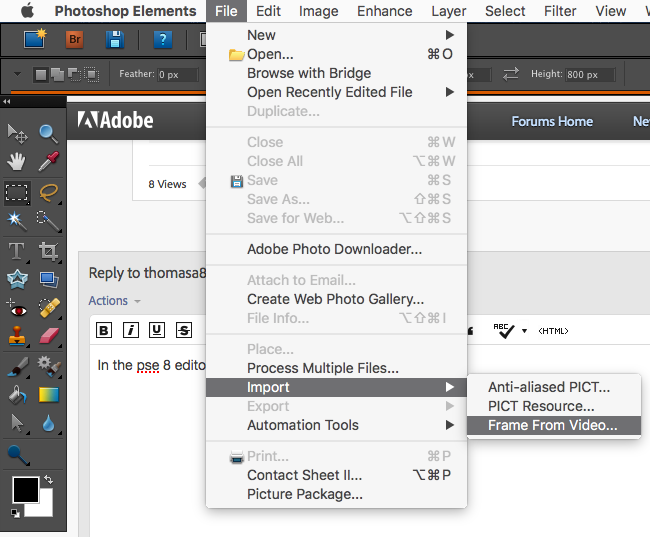This screenshot has width=650, height=537.
Task: Pick the Eyedropper tool
Action: 49,161
